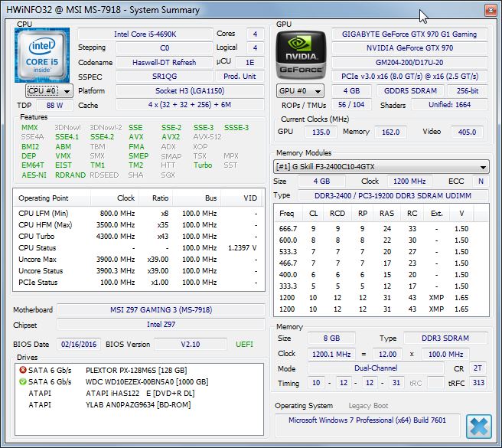This screenshot has height=448, width=502.
Task: Click the 1.2397 V CPU Status voltage
Action: pyautogui.click(x=242, y=248)
